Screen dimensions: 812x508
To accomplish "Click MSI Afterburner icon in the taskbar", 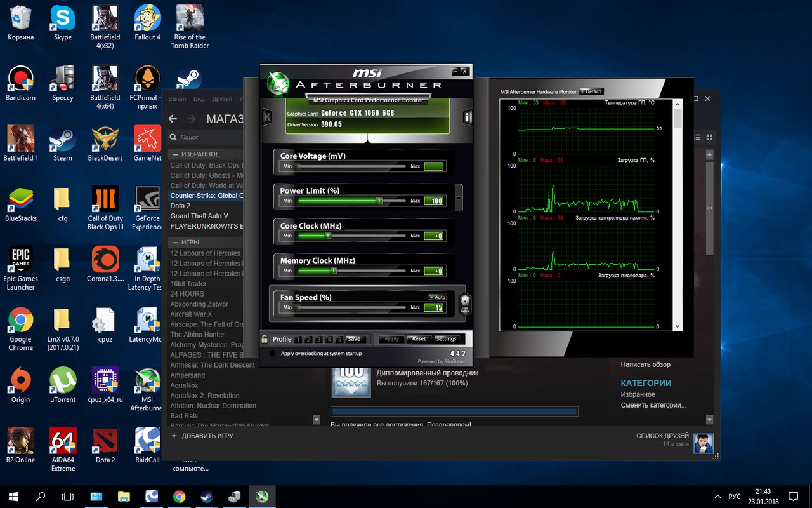I will (261, 496).
